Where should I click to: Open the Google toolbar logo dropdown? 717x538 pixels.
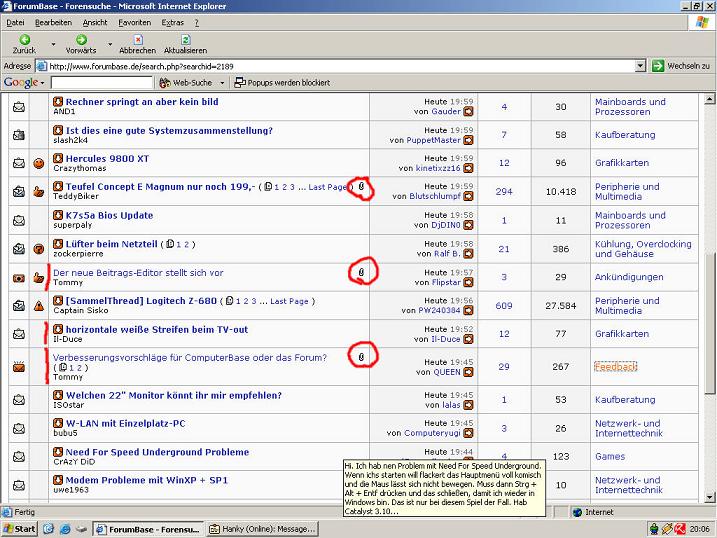click(x=24, y=83)
